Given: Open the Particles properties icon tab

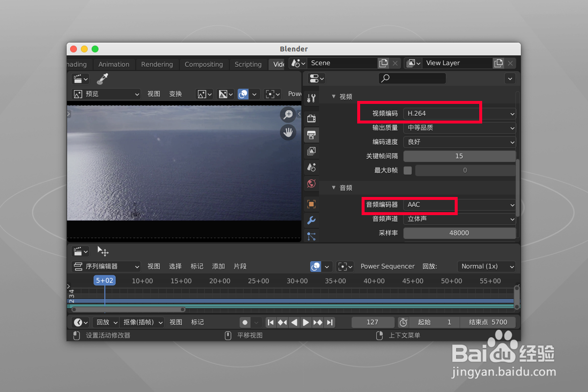Looking at the screenshot, I should pos(311,236).
